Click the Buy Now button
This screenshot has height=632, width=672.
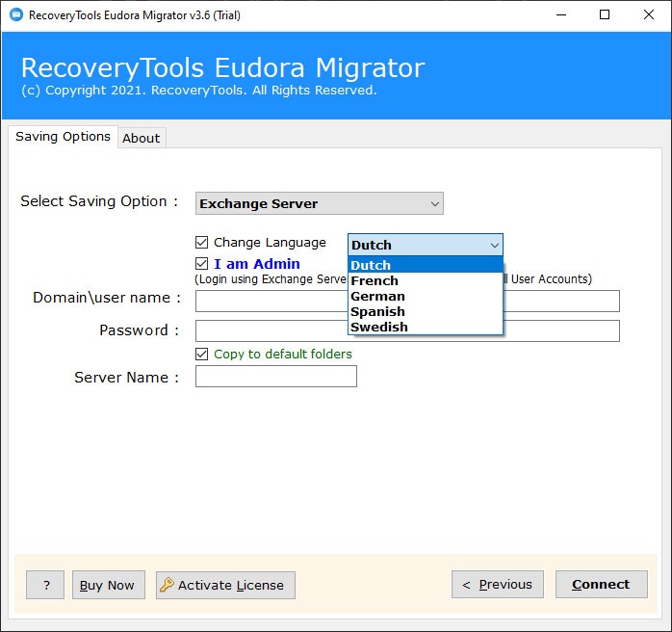109,585
